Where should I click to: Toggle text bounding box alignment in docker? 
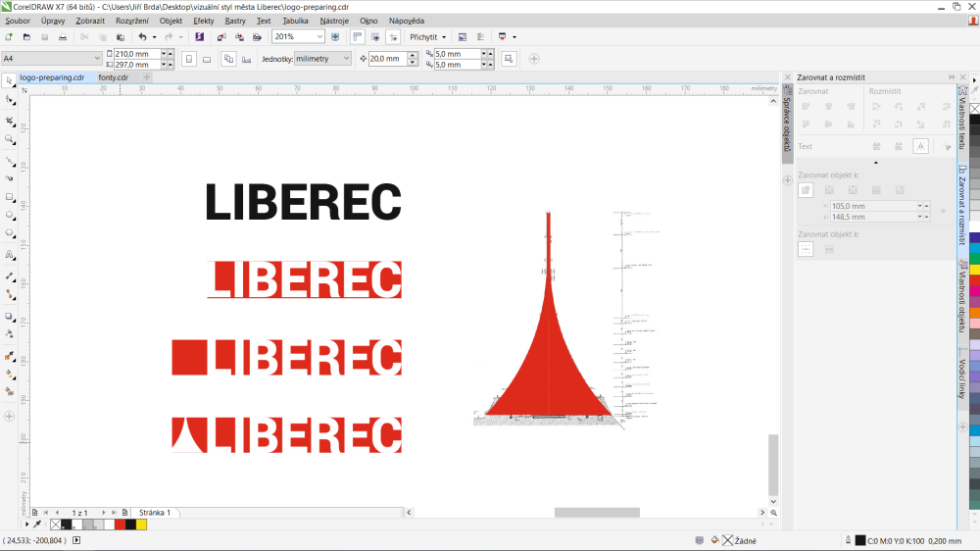[x=920, y=146]
